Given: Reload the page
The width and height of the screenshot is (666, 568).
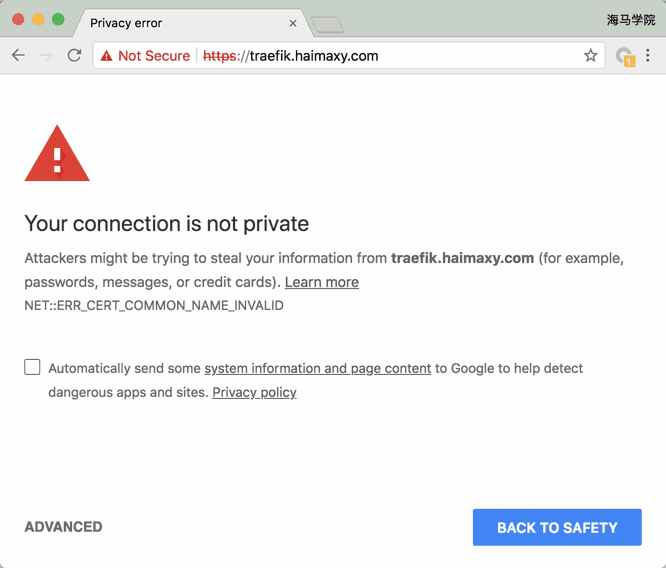Looking at the screenshot, I should point(74,56).
